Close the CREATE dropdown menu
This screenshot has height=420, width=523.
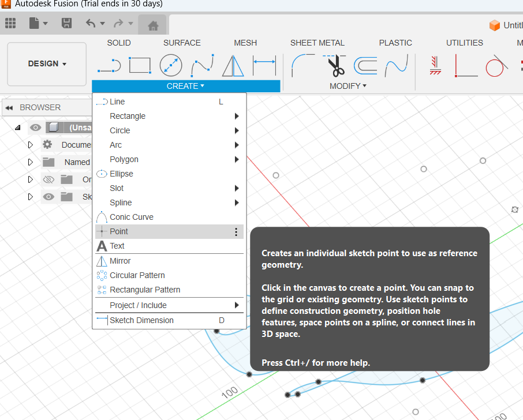186,86
